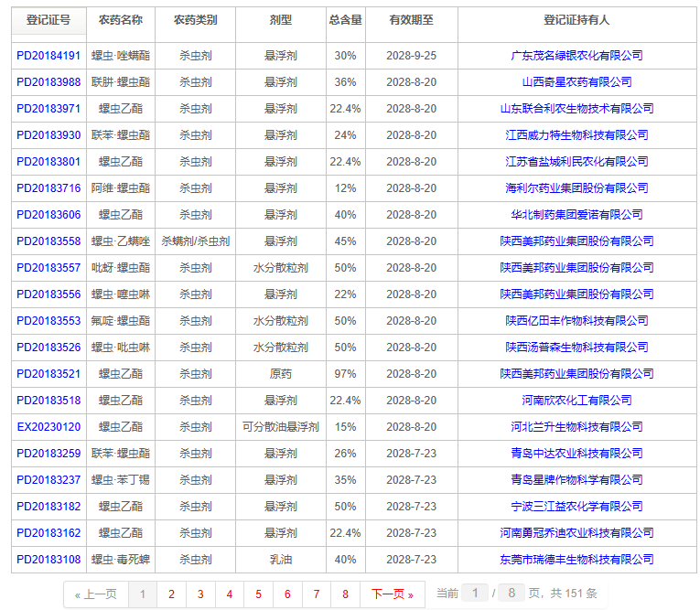Open holder 宁波三江益农化学有限公司
The height and width of the screenshot is (610, 700).
click(576, 507)
